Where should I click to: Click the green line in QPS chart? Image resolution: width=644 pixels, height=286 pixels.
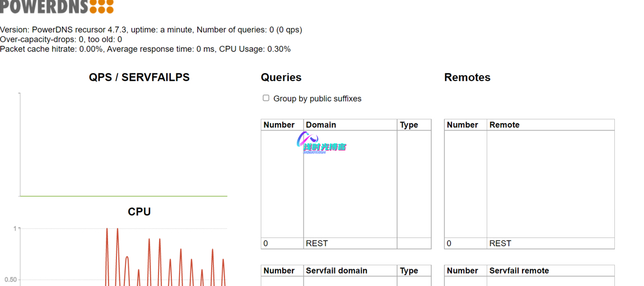[123, 196]
